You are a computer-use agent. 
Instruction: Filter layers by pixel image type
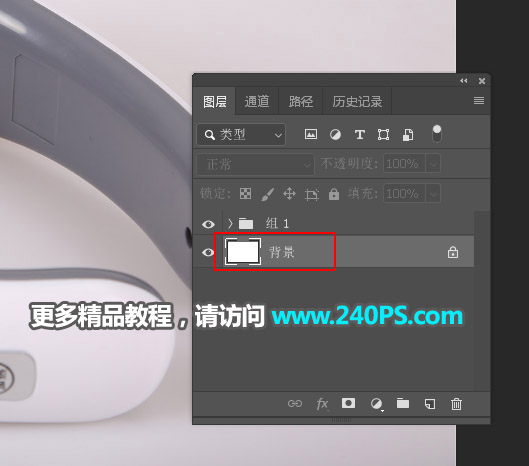(311, 134)
